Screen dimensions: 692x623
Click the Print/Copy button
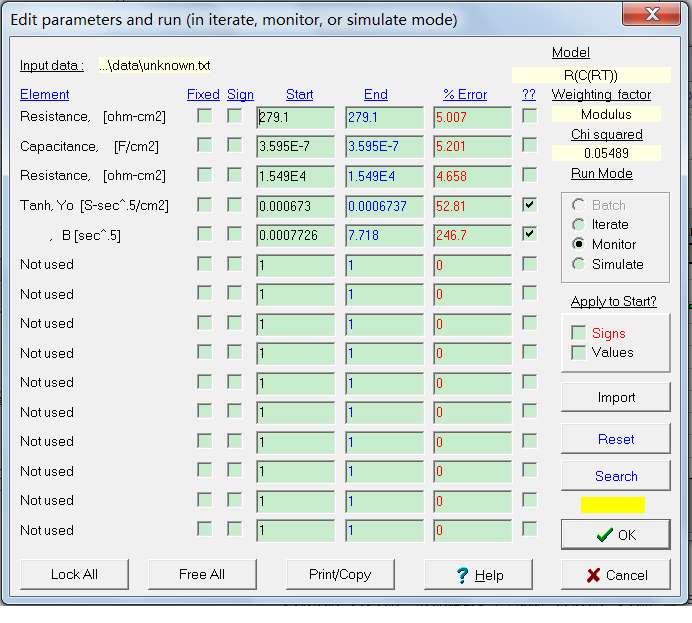click(340, 574)
